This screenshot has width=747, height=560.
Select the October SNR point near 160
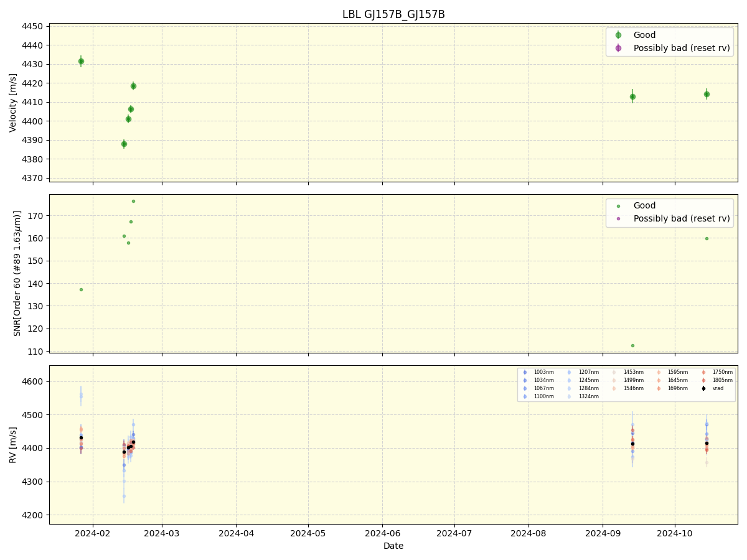[707, 238]
